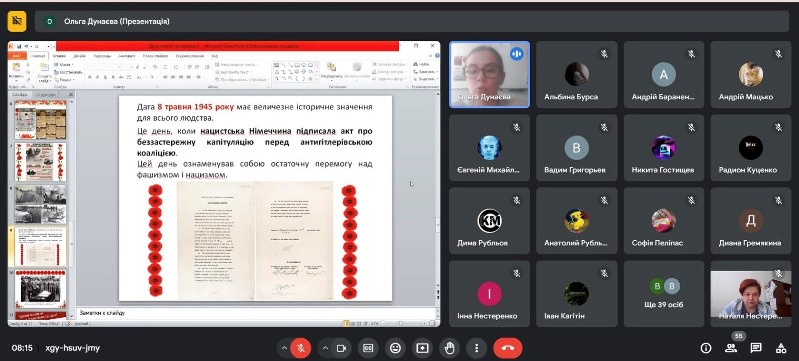Screen dimensions: 799x361
Task: Click the surrender document image on slide
Action: coord(255,241)
